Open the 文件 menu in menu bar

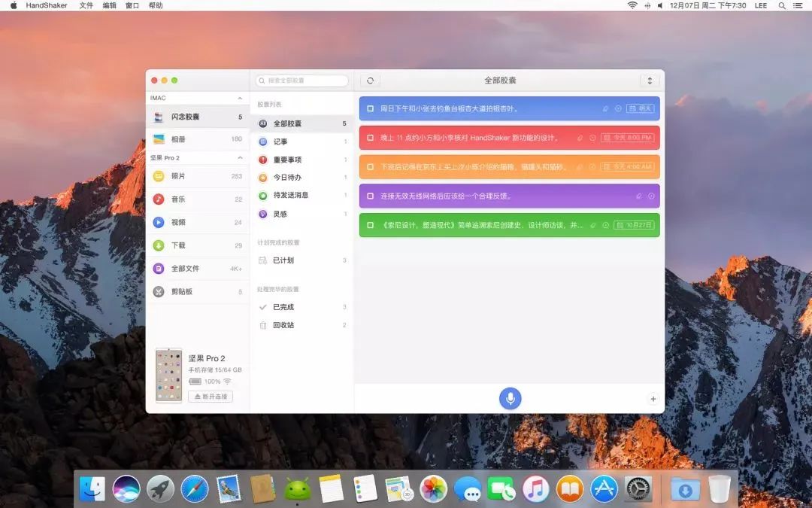click(86, 5)
